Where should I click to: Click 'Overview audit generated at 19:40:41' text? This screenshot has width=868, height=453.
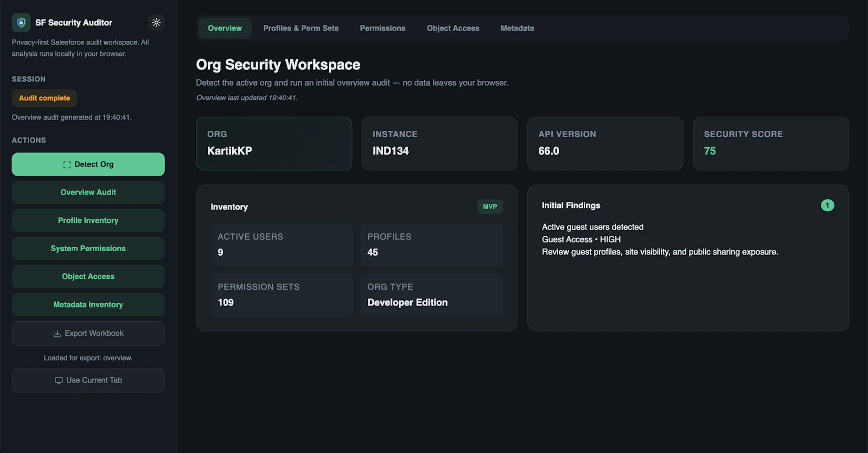point(72,117)
